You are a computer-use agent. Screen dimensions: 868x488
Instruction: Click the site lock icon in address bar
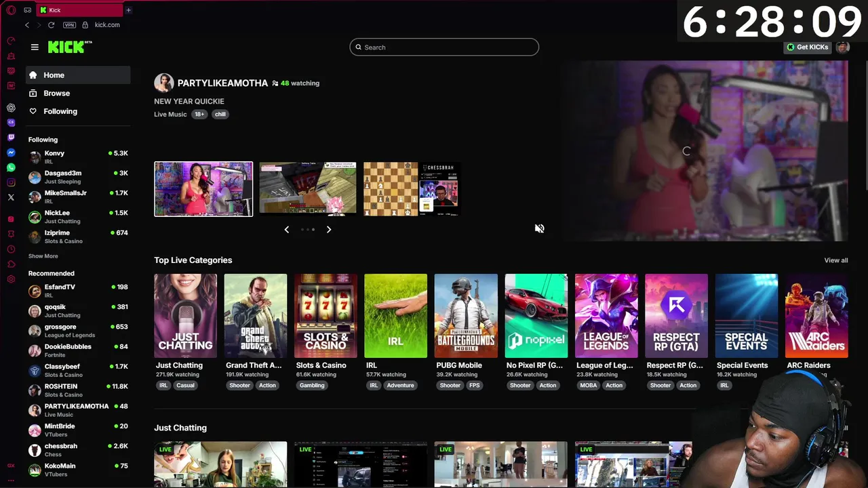pos(85,25)
